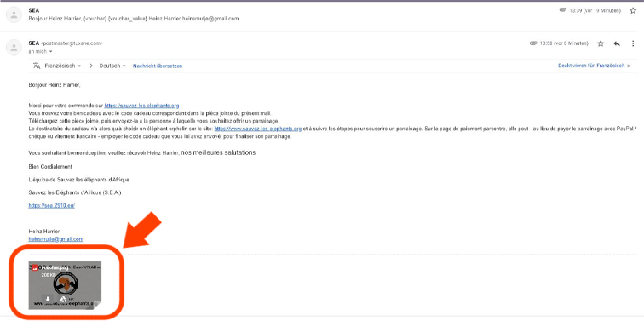Click the timestamp '13:39 (vor 19 Minuten)'

[x=595, y=10]
